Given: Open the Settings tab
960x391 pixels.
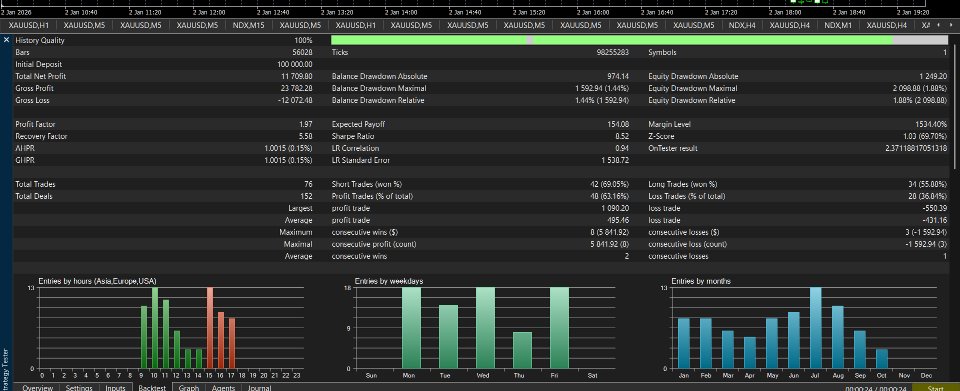Looking at the screenshot, I should (x=79, y=387).
